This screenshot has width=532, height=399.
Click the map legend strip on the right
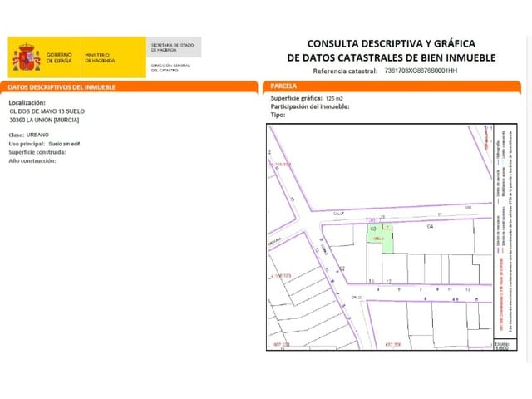[505, 231]
